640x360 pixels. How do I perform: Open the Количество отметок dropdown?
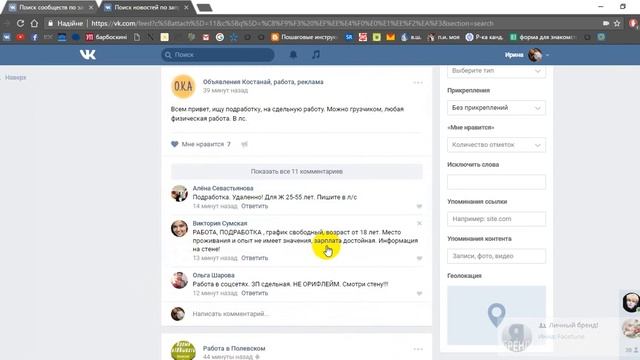click(496, 145)
